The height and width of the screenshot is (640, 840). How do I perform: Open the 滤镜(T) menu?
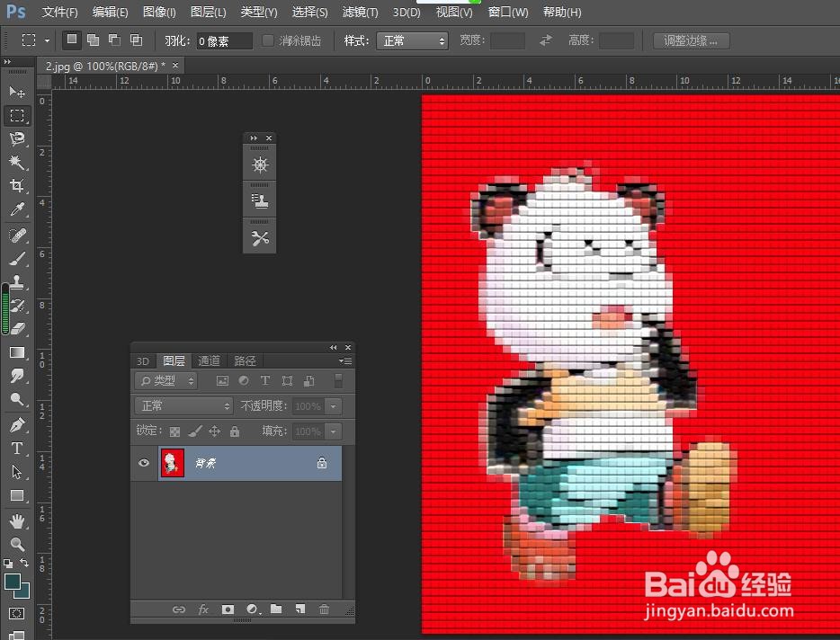click(360, 12)
